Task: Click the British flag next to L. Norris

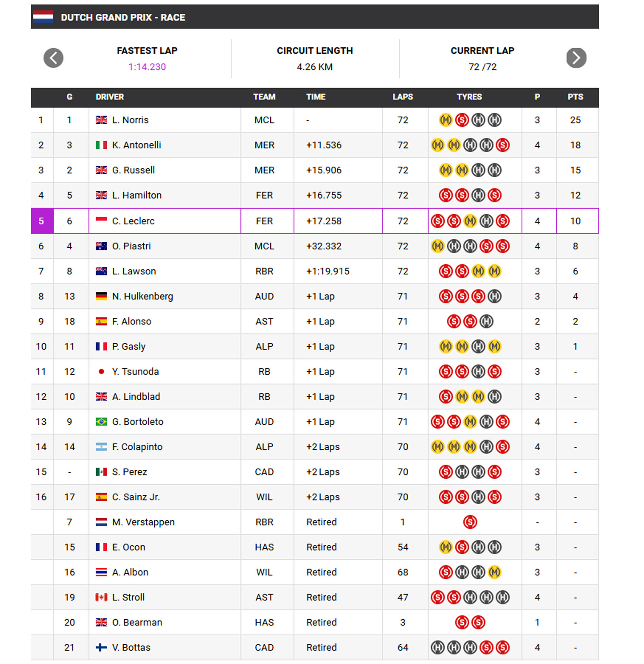Action: [101, 120]
